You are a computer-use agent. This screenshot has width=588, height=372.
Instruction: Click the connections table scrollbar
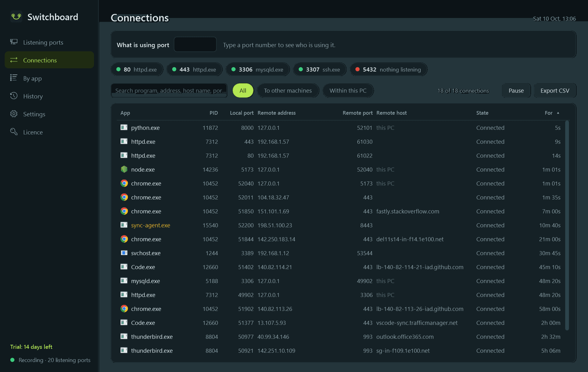(567, 225)
